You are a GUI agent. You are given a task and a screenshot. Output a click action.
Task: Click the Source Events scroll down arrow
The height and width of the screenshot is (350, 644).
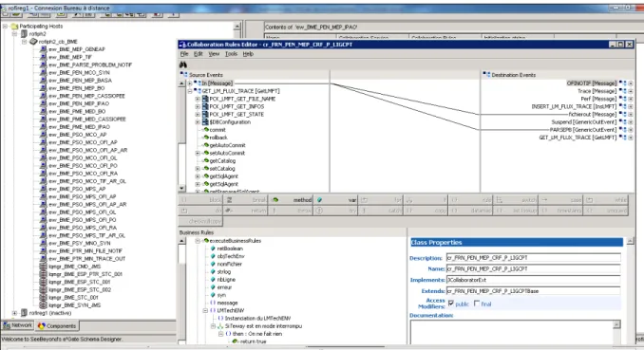tap(181, 189)
